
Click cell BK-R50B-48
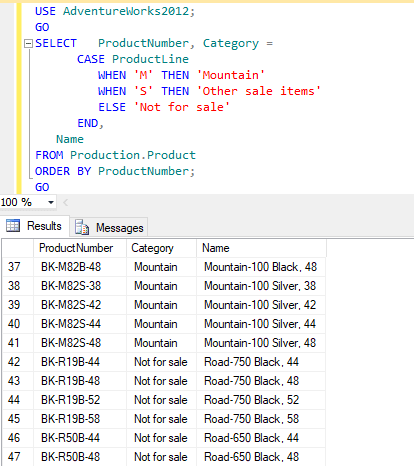tap(80, 457)
